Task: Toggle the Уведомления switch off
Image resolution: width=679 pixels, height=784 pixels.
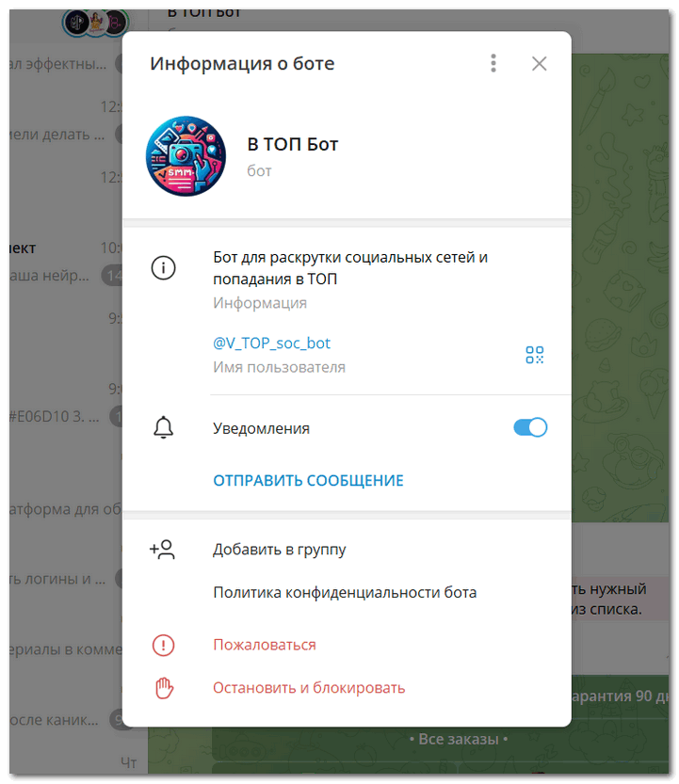Action: click(x=530, y=427)
